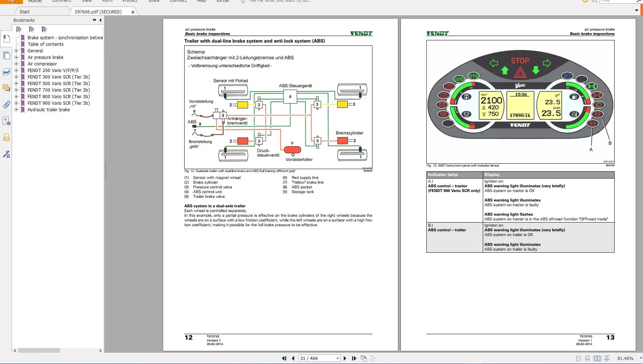
Task: Toggle facing two-page view mode
Action: (597, 359)
